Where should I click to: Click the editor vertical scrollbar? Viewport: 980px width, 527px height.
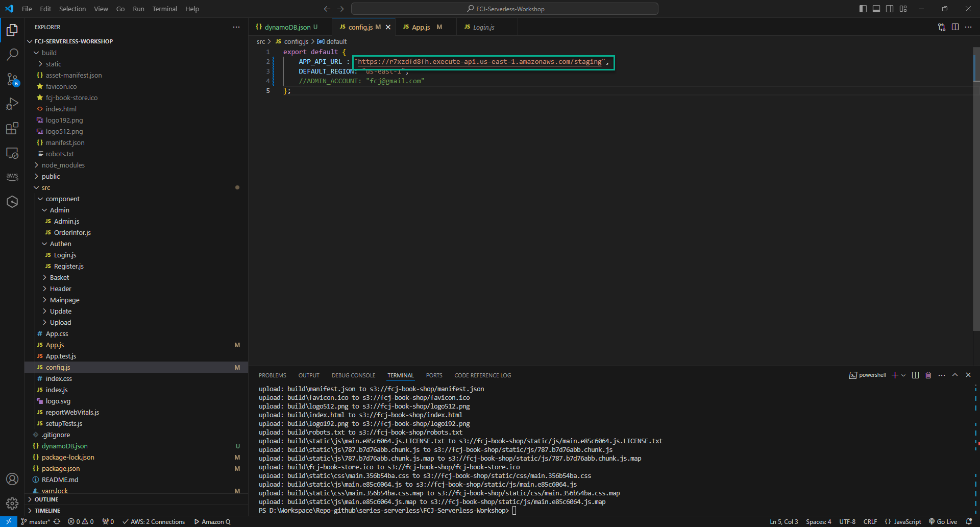[976, 189]
